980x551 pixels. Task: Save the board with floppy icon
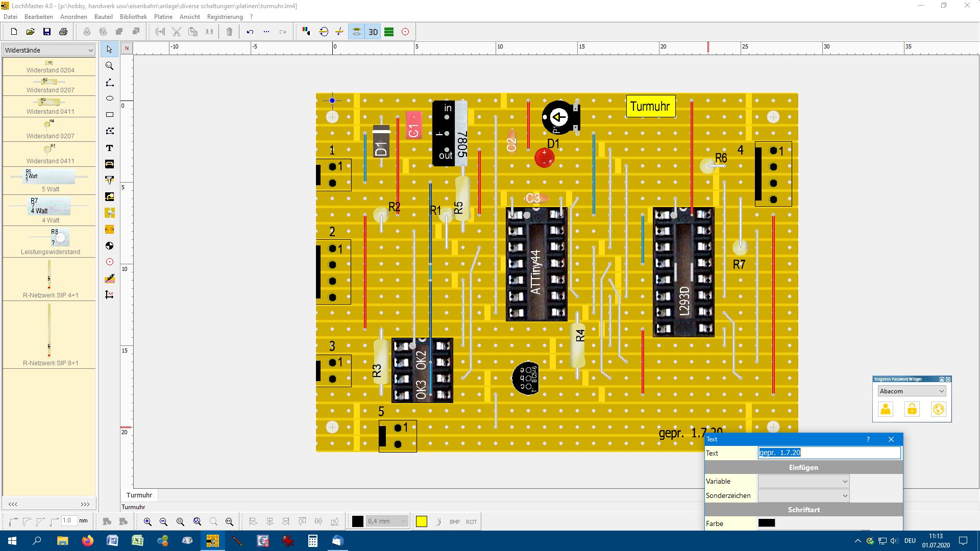47,32
